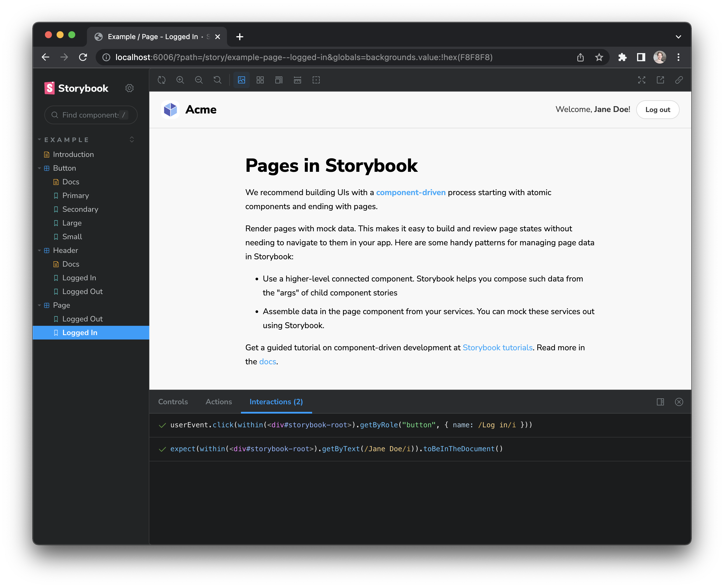Open the Actions tab
Image resolution: width=724 pixels, height=588 pixels.
[218, 402]
